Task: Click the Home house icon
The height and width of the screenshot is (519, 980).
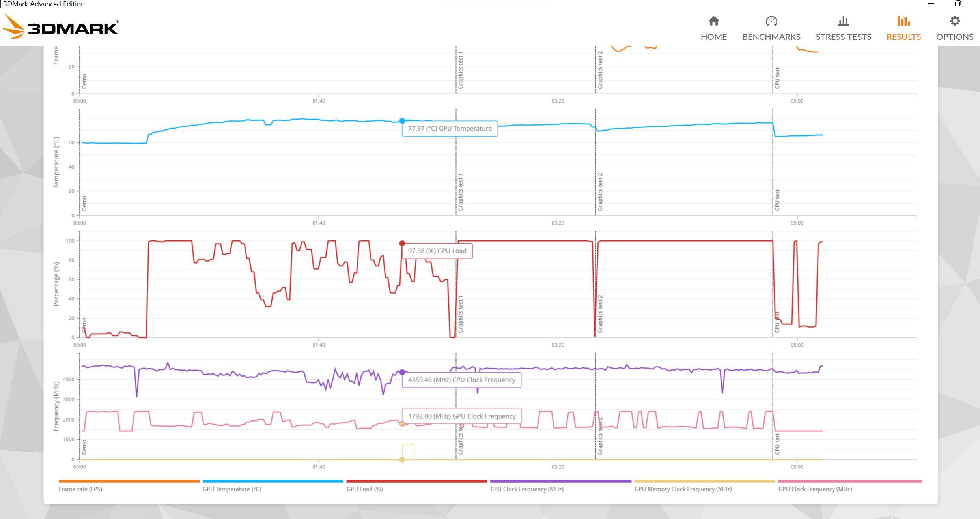Action: [x=713, y=21]
